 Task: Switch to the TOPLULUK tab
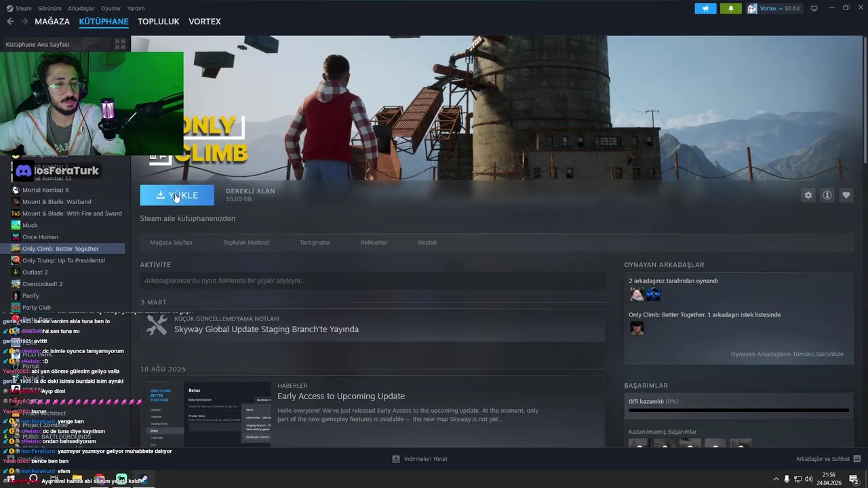[x=159, y=22]
